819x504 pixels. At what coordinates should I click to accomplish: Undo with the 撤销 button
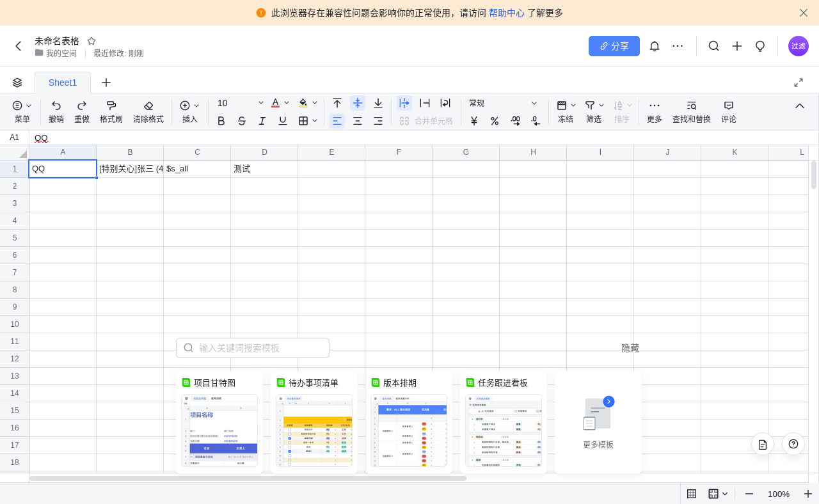pos(56,111)
